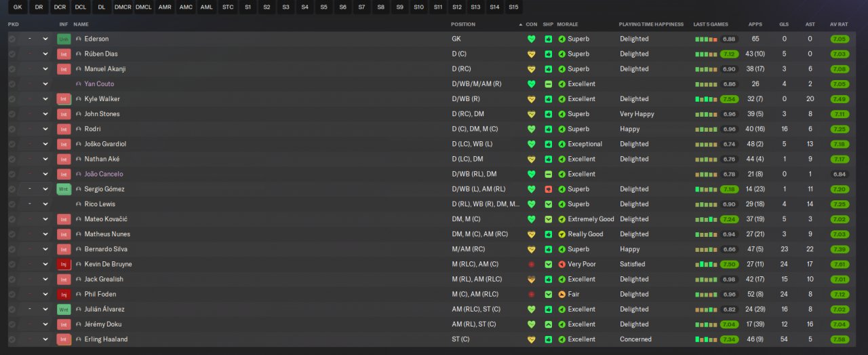
Task: Sort by the Playing Time Happiness header
Action: 651,24
